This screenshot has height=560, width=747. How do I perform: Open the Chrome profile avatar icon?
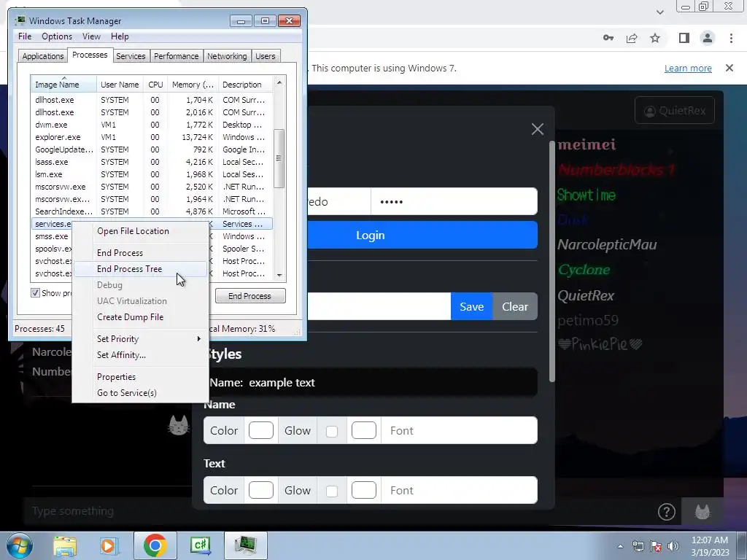point(708,38)
